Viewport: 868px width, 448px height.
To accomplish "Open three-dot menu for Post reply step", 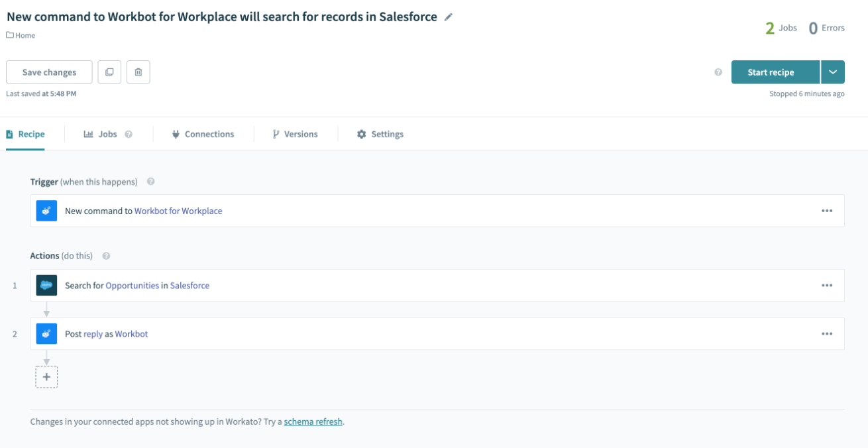I will [826, 334].
